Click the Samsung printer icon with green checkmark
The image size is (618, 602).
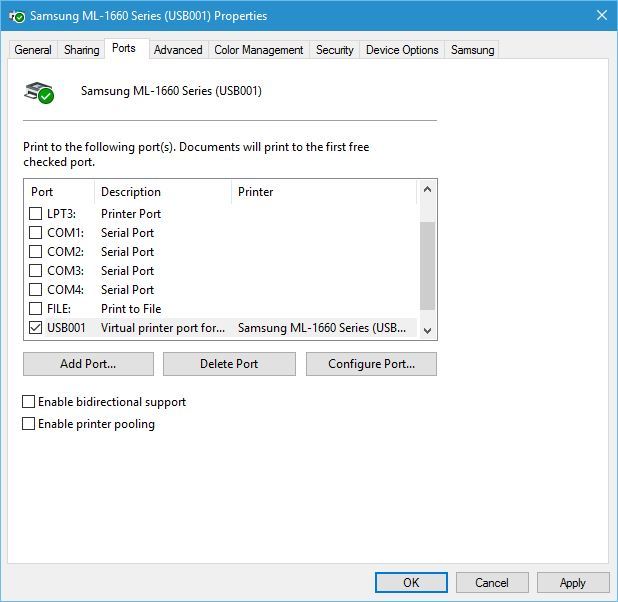pos(39,93)
